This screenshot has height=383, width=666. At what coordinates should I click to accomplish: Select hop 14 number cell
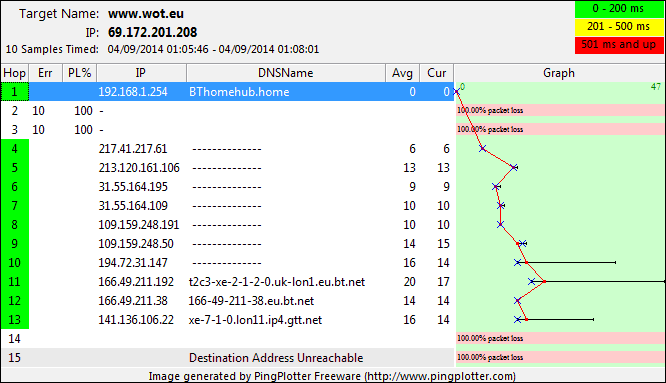coord(15,339)
